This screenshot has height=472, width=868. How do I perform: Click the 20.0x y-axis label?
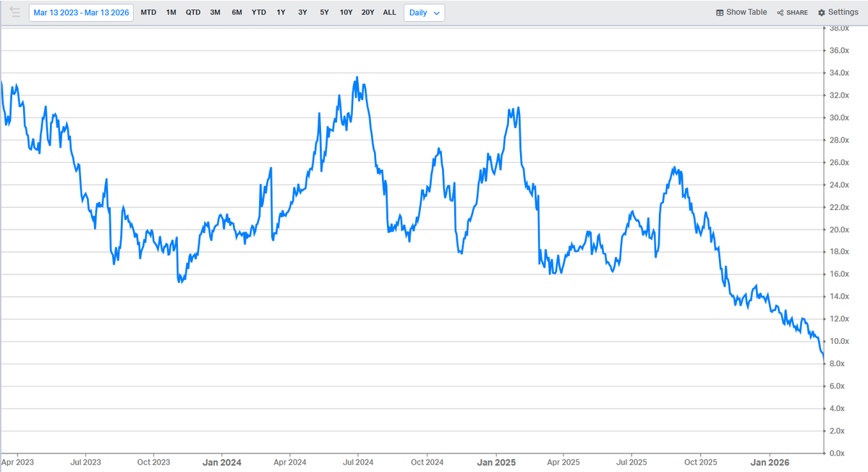[x=838, y=230]
